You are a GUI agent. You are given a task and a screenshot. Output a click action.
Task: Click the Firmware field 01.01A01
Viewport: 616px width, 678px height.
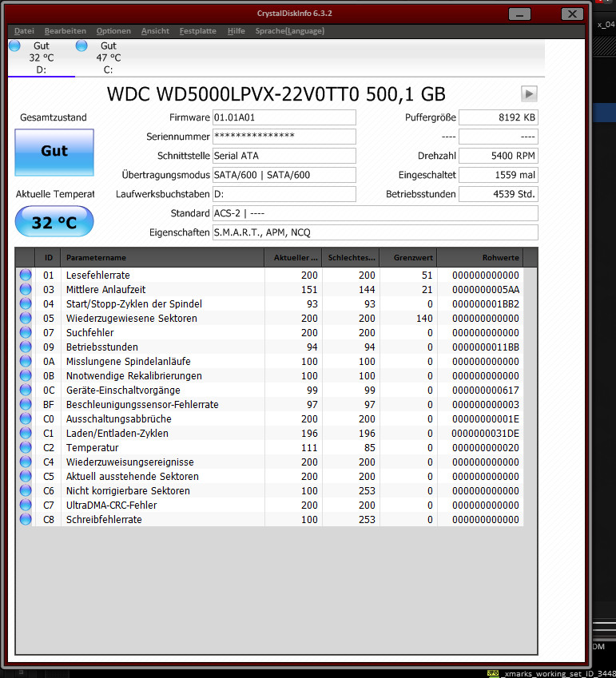click(284, 117)
